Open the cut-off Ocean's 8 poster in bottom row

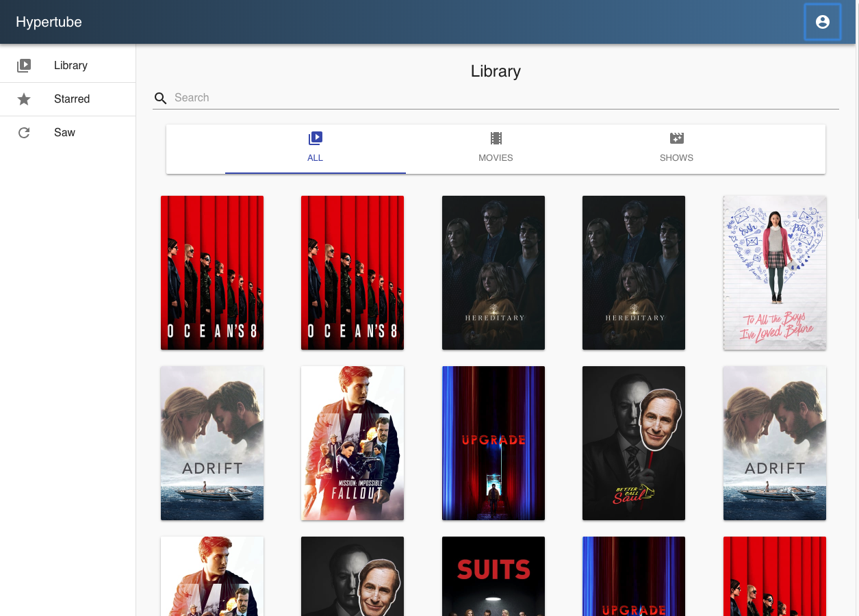coord(775,576)
